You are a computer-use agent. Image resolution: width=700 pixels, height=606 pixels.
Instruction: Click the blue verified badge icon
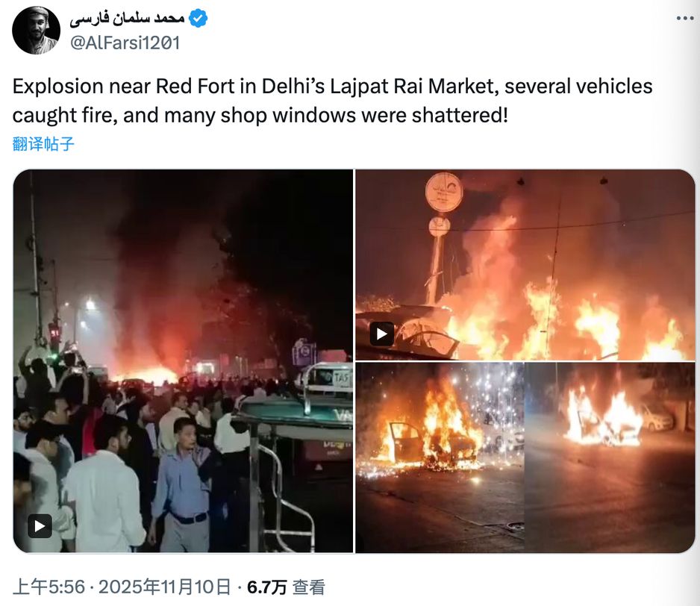click(198, 19)
